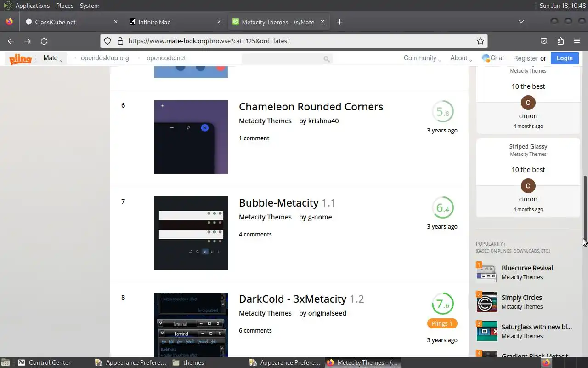Screen dimensions: 588x368
Task: Click author g-nome
Action: click(320, 217)
